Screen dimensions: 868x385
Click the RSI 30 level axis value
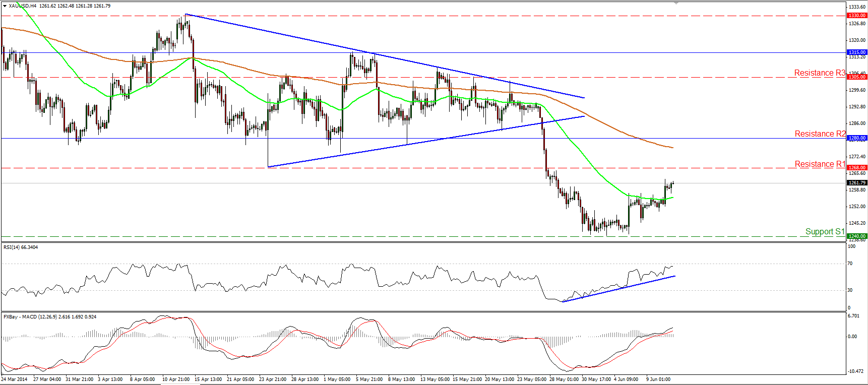pos(850,290)
